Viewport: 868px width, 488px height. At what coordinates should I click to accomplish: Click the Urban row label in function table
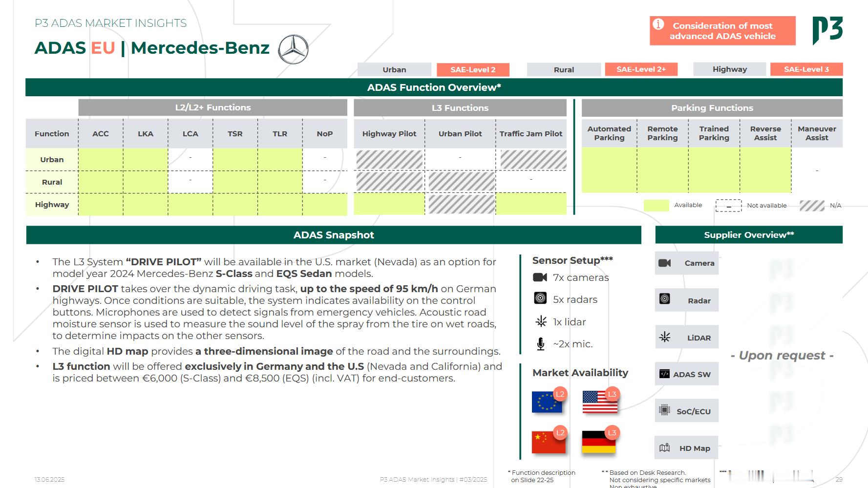pos(52,159)
